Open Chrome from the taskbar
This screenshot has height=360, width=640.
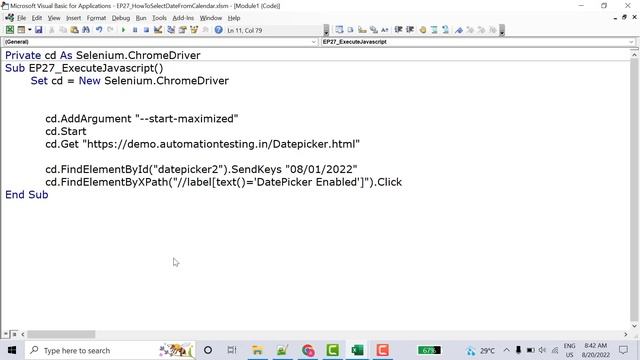pos(308,350)
